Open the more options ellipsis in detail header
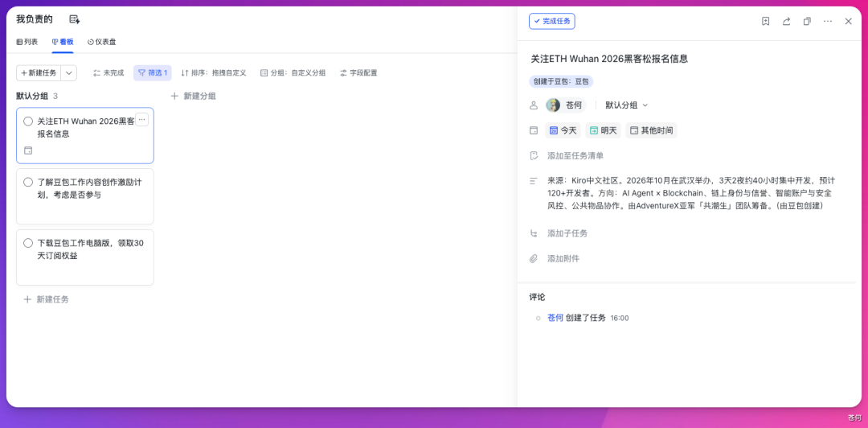Image resolution: width=868 pixels, height=428 pixels. click(828, 21)
